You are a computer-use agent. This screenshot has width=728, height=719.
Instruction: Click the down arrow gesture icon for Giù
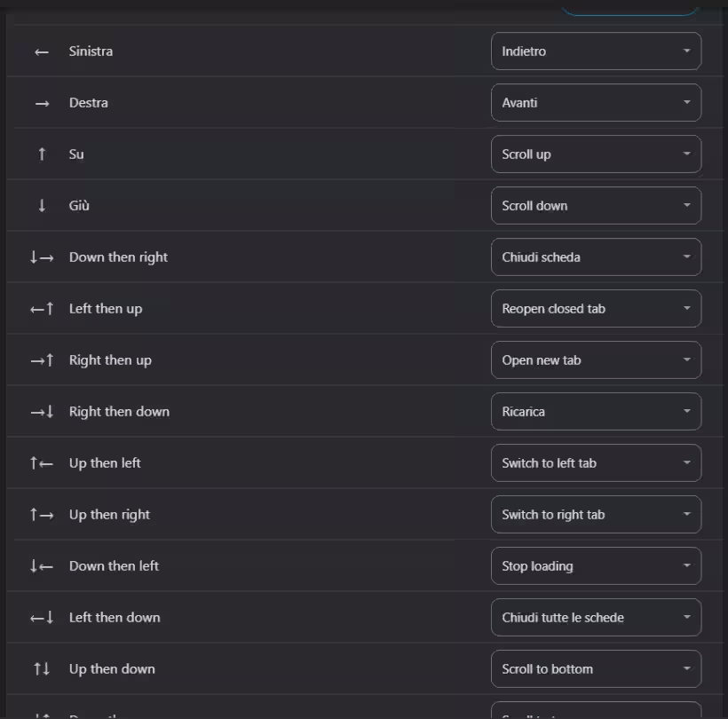[x=42, y=206]
